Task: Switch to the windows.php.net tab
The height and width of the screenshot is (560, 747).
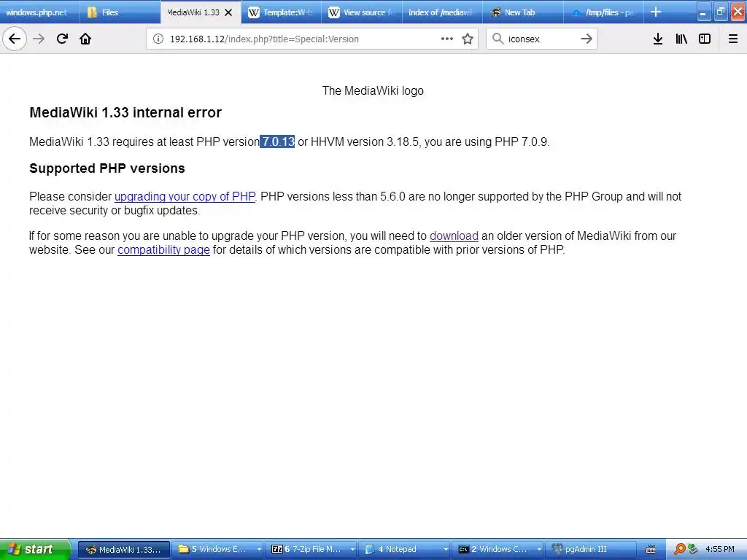Action: point(39,12)
